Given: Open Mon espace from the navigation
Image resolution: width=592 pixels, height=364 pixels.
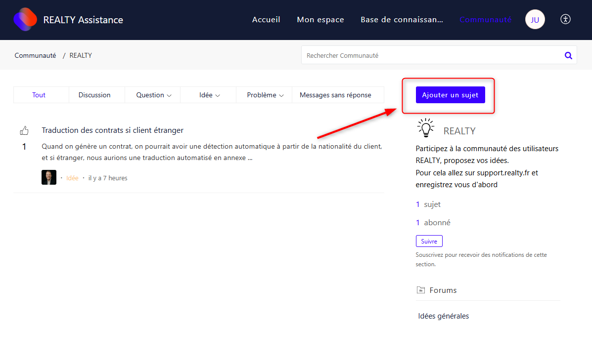Looking at the screenshot, I should click(x=320, y=20).
